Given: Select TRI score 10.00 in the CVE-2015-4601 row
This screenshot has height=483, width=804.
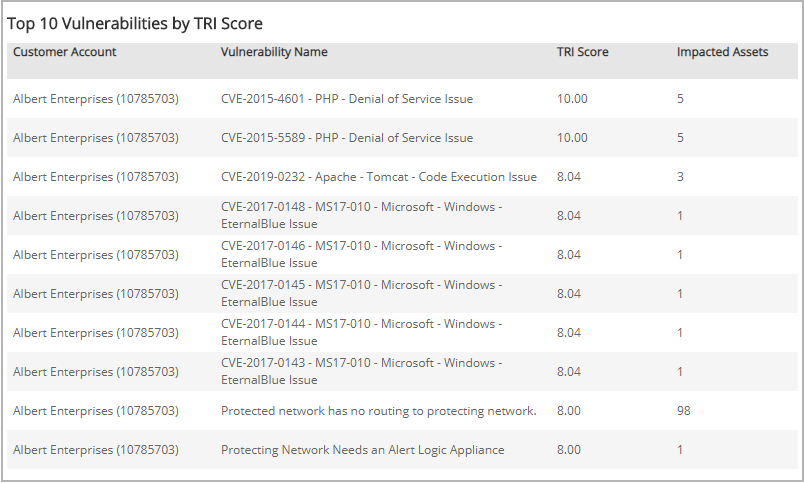Looking at the screenshot, I should coord(572,99).
